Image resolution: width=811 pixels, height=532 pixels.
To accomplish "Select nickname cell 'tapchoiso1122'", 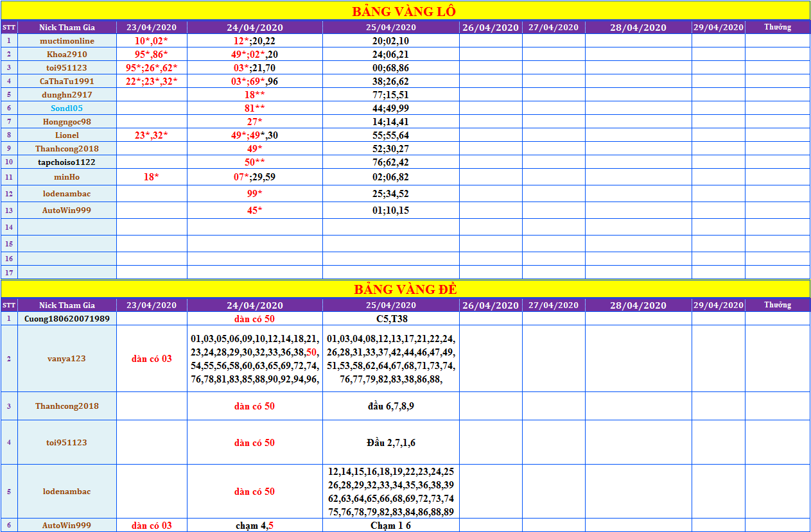I will coord(67,162).
